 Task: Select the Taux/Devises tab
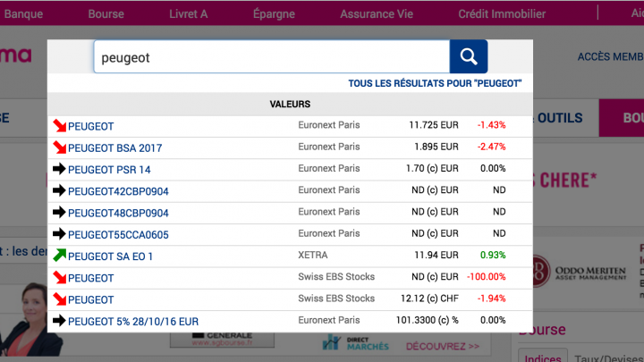pos(609,358)
